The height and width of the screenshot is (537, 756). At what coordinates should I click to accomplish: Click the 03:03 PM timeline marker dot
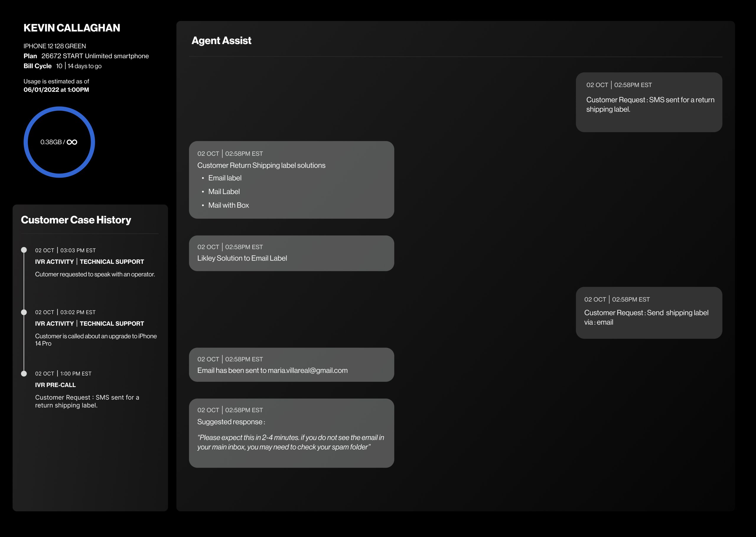24,250
